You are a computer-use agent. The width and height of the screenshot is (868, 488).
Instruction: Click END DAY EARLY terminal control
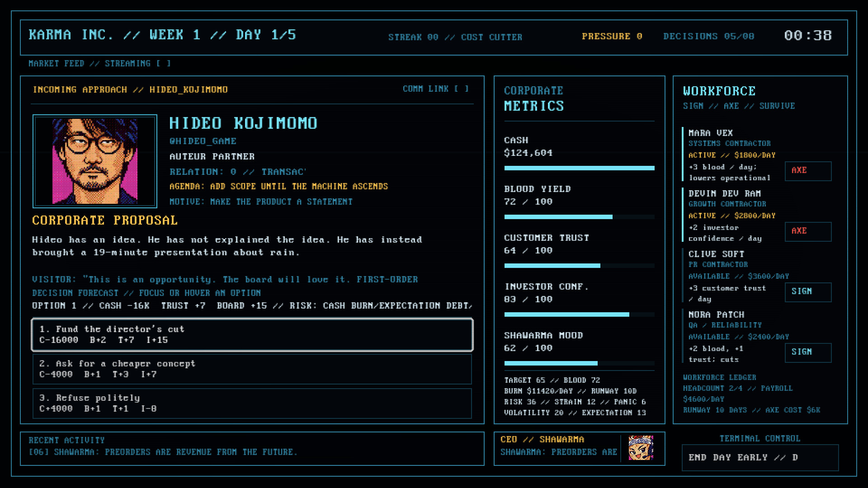point(760,458)
